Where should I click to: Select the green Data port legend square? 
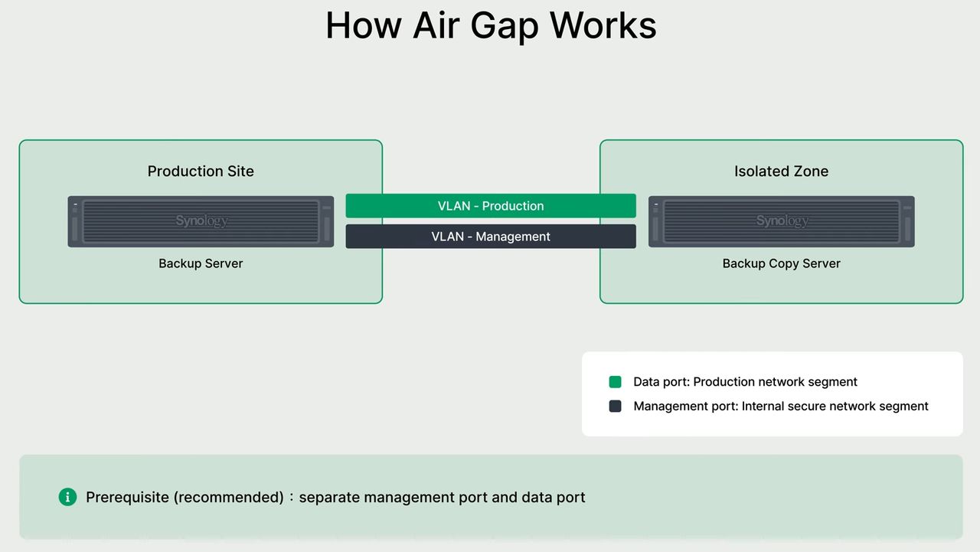pos(615,382)
